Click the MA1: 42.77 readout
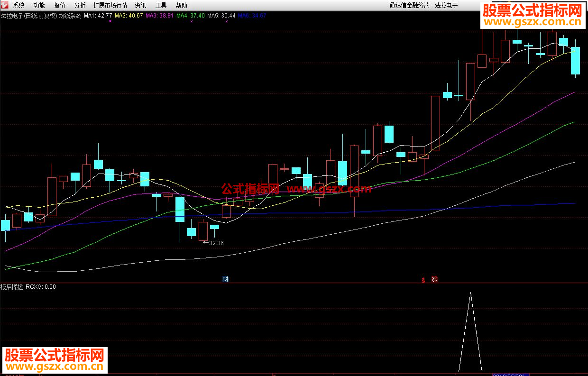Screen dimensions: 588x376 98,16
